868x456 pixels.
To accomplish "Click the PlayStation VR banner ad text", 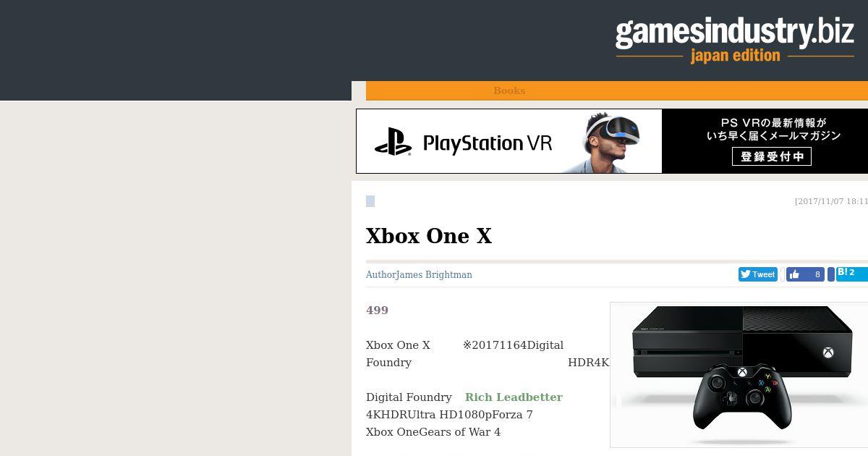I will 488,143.
